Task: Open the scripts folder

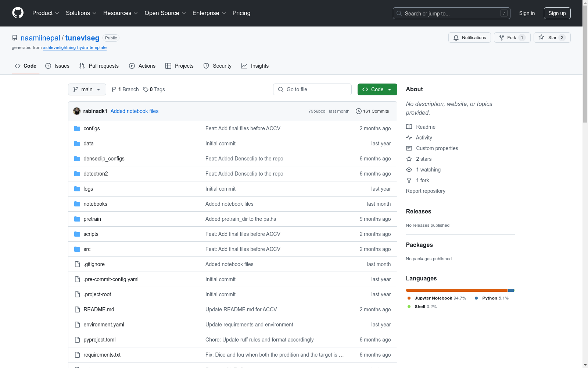Action: [91, 234]
